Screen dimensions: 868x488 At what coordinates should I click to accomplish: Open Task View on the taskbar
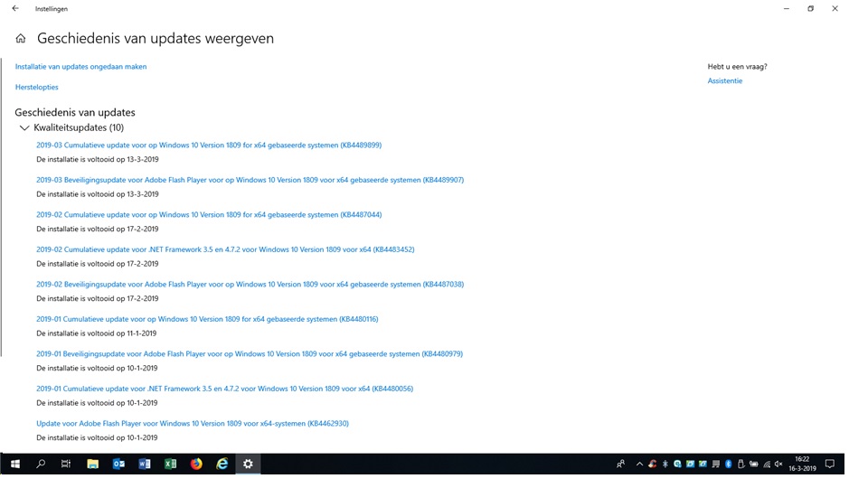[x=66, y=464]
